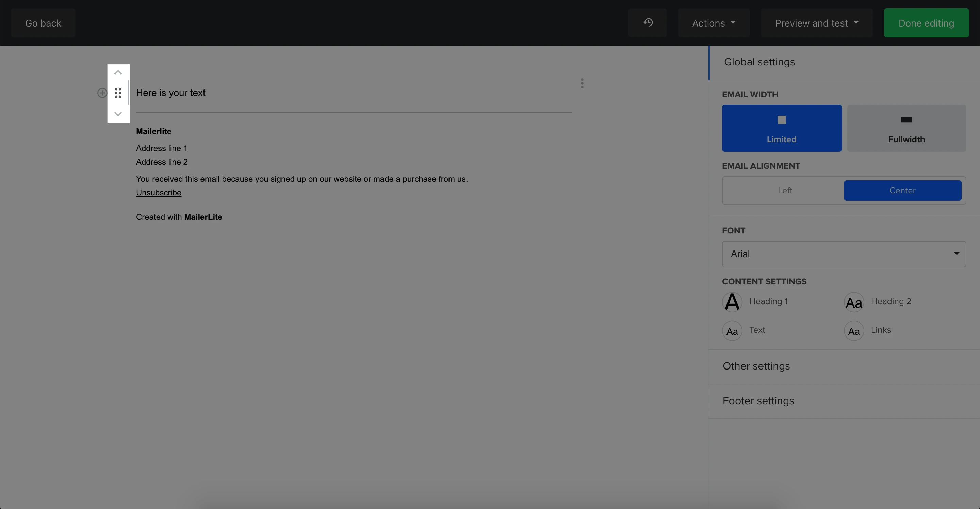This screenshot has height=509, width=980.
Task: Click the drag handle dots icon
Action: coord(118,93)
